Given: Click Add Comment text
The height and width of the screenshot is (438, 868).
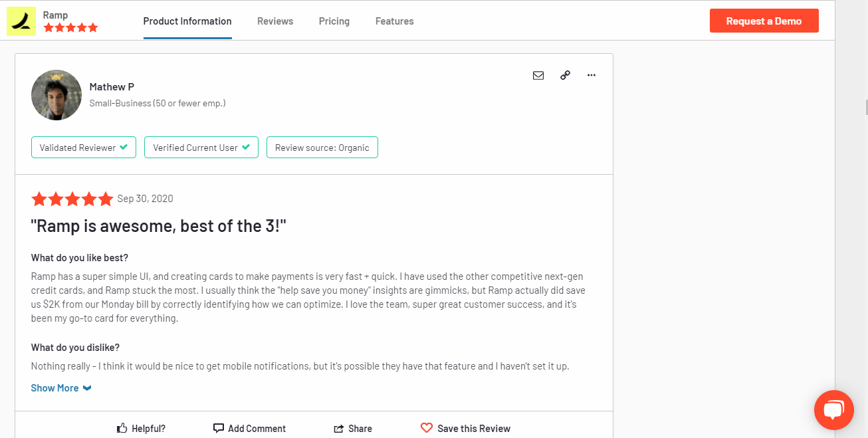Looking at the screenshot, I should click(x=257, y=429).
